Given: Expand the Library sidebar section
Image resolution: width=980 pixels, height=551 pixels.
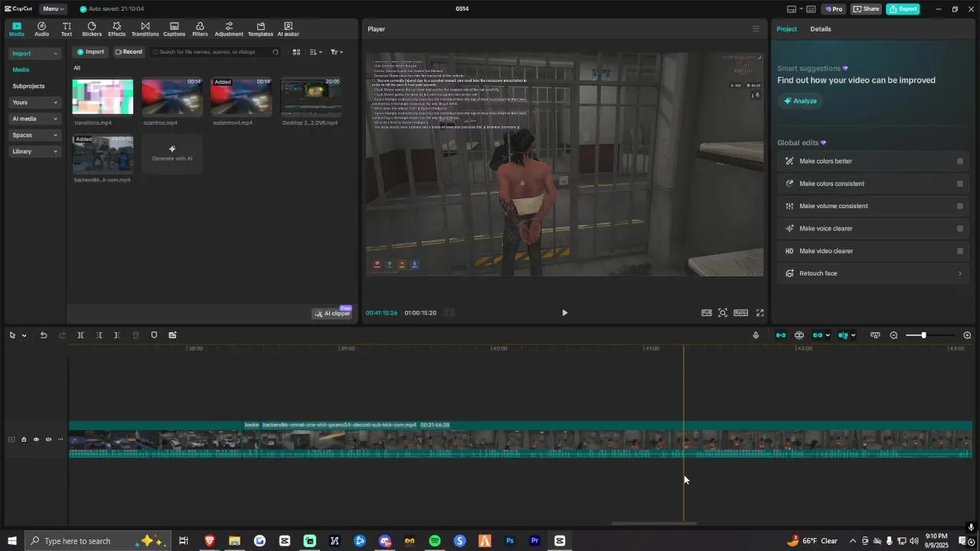Looking at the screenshot, I should tap(34, 152).
